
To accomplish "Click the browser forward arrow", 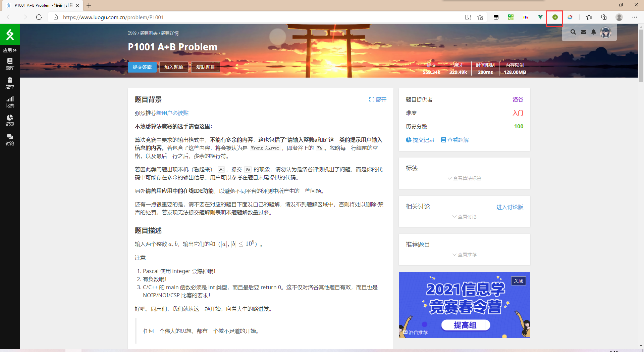I will point(24,17).
